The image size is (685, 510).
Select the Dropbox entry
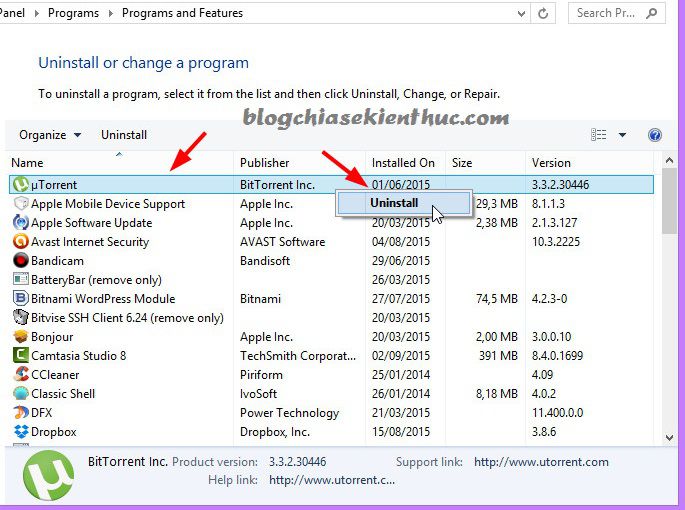[x=54, y=432]
